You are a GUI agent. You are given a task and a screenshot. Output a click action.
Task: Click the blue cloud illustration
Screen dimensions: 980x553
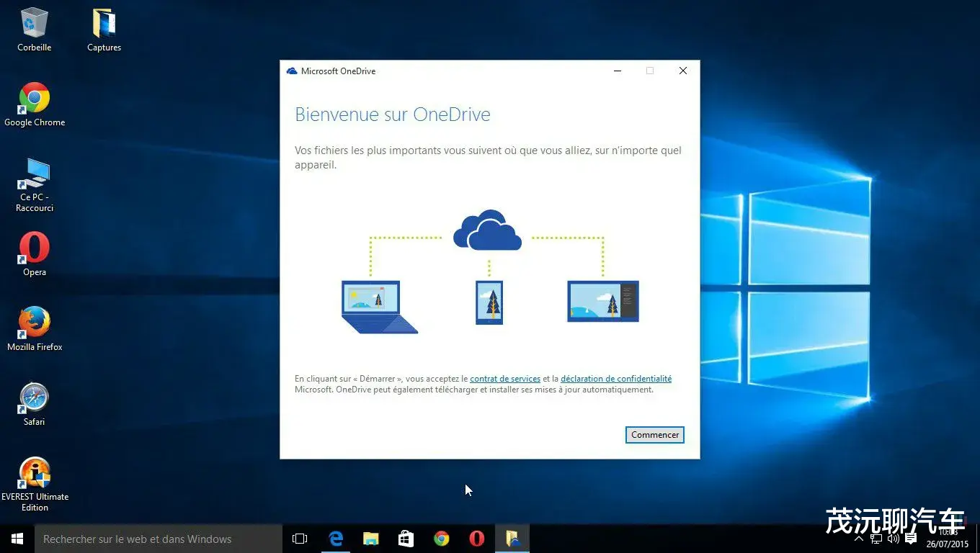point(487,230)
